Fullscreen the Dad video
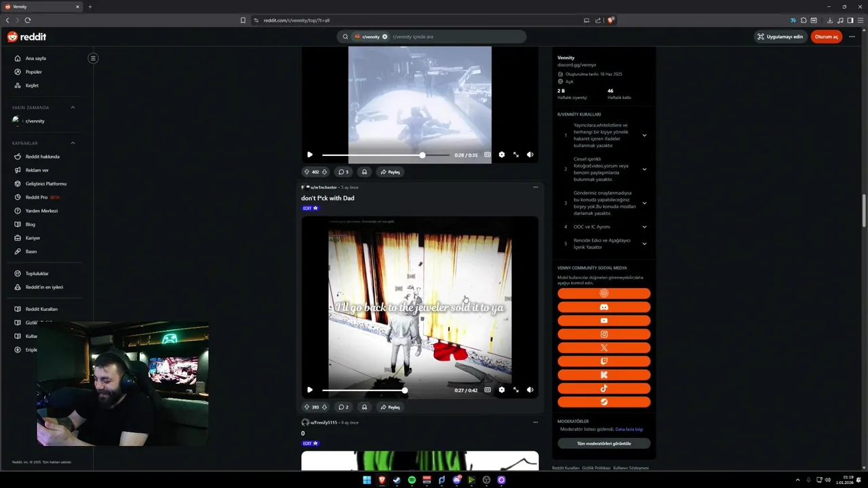The height and width of the screenshot is (488, 868). coord(515,390)
